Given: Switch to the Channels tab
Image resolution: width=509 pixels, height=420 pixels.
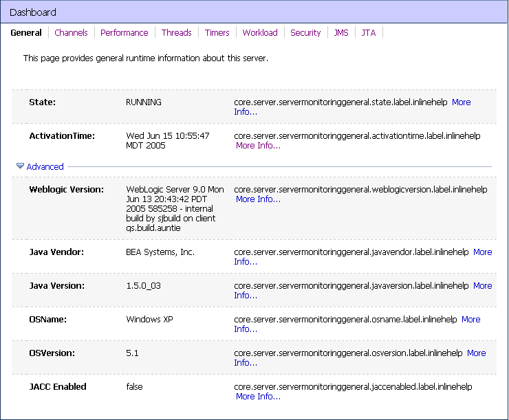Looking at the screenshot, I should point(71,33).
